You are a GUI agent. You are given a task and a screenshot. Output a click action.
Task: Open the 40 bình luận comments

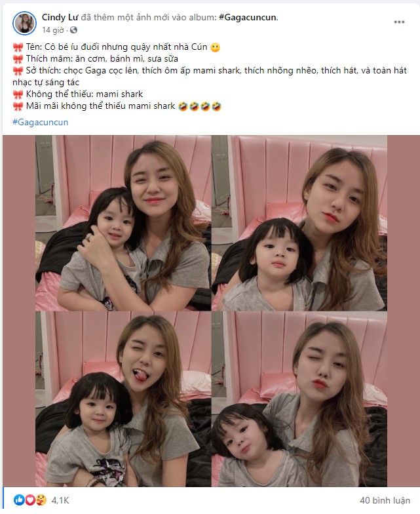coord(385,500)
